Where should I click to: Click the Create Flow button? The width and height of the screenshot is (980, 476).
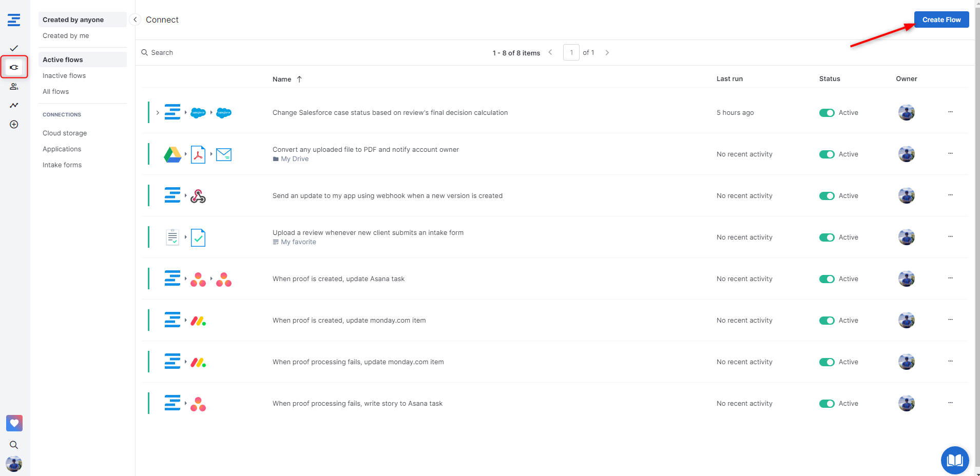tap(941, 19)
